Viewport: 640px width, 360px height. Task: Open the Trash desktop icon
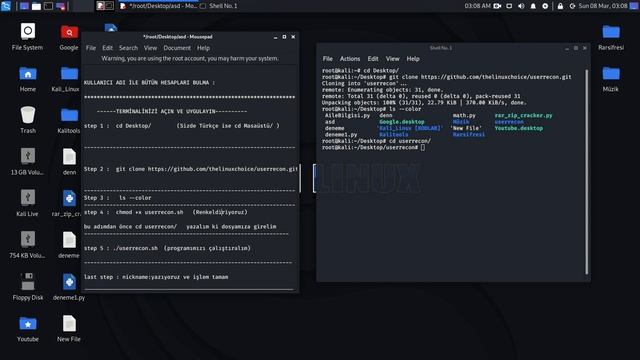coord(28,120)
